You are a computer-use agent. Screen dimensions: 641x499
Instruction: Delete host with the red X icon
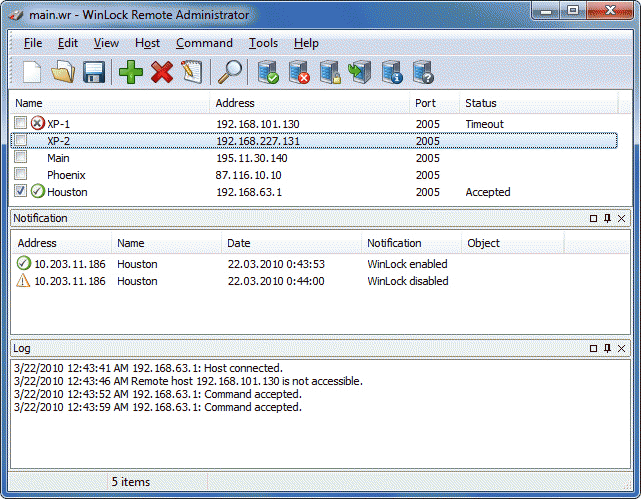(x=162, y=72)
